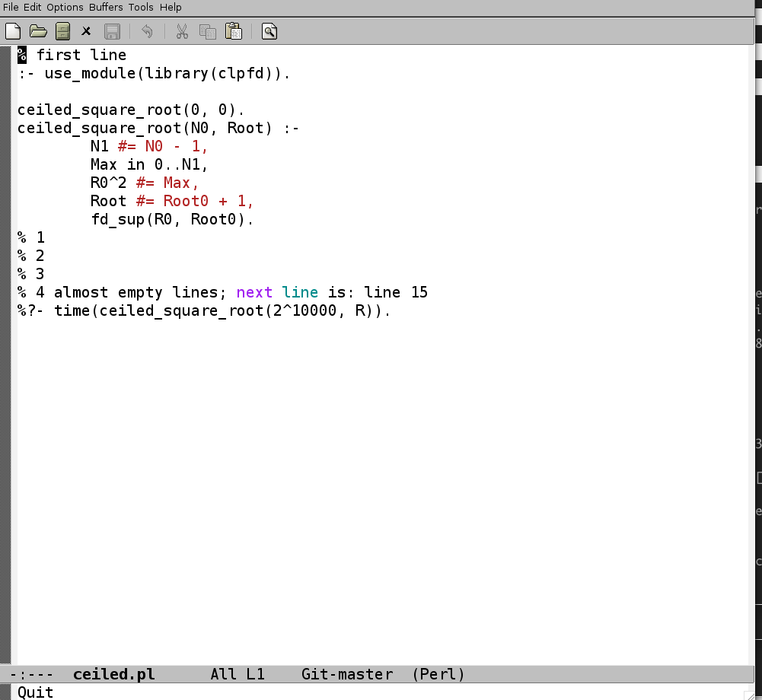Viewport: 762px width, 700px height.
Task: Close the buffer with the X icon
Action: (86, 31)
